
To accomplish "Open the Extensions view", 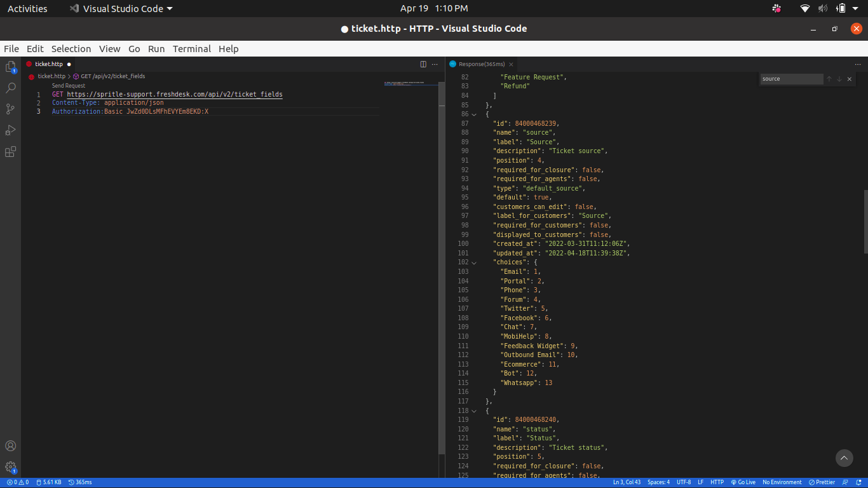I will (10, 152).
